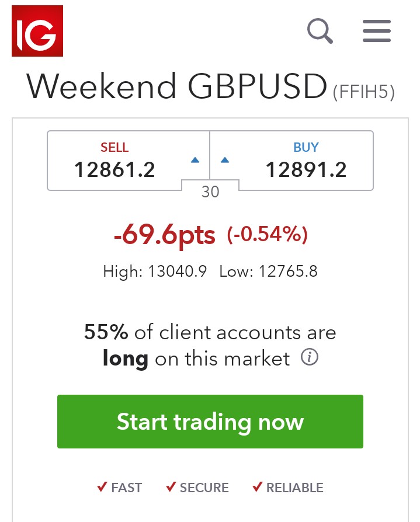Click the FFIH5 market code

(x=364, y=92)
